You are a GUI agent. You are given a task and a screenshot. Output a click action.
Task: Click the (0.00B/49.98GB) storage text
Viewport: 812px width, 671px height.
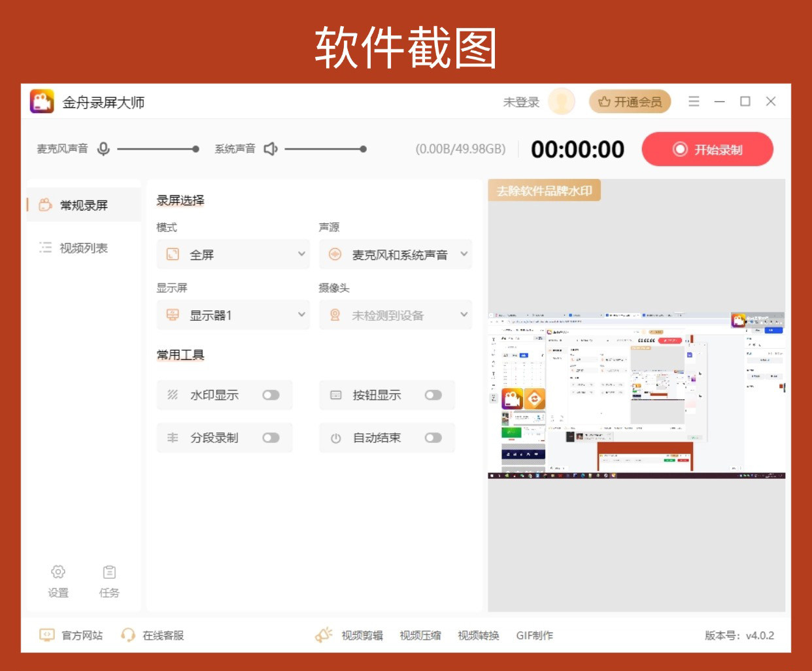pyautogui.click(x=461, y=149)
